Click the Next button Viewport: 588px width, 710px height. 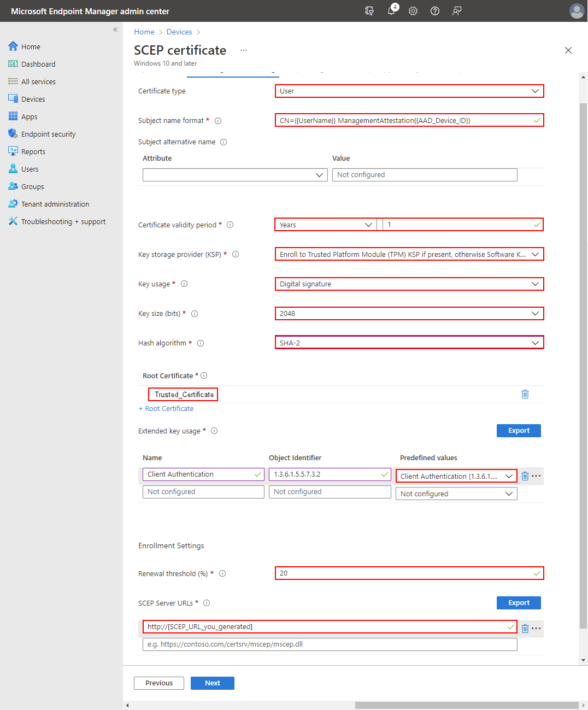212,683
